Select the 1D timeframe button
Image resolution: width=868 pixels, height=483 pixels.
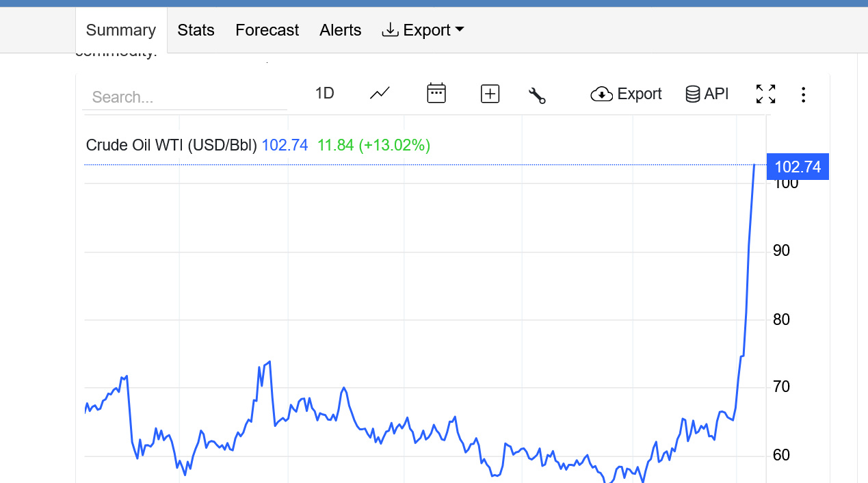324,93
